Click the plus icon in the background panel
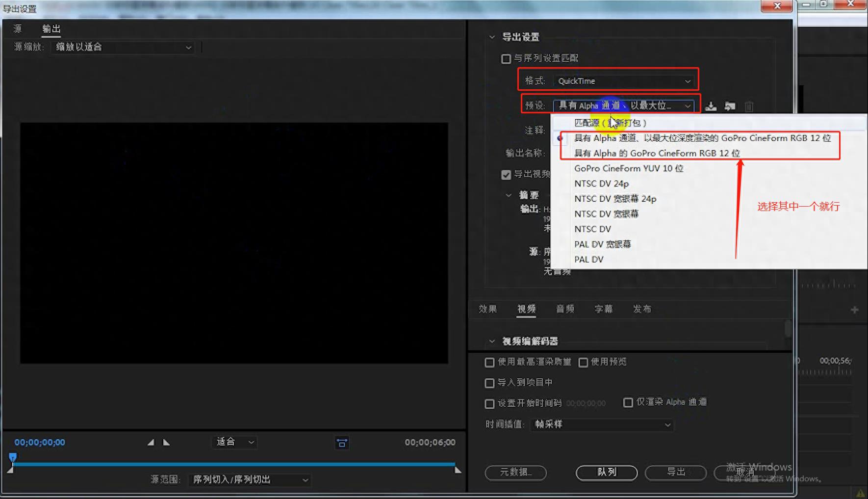This screenshot has width=868, height=499. click(854, 310)
